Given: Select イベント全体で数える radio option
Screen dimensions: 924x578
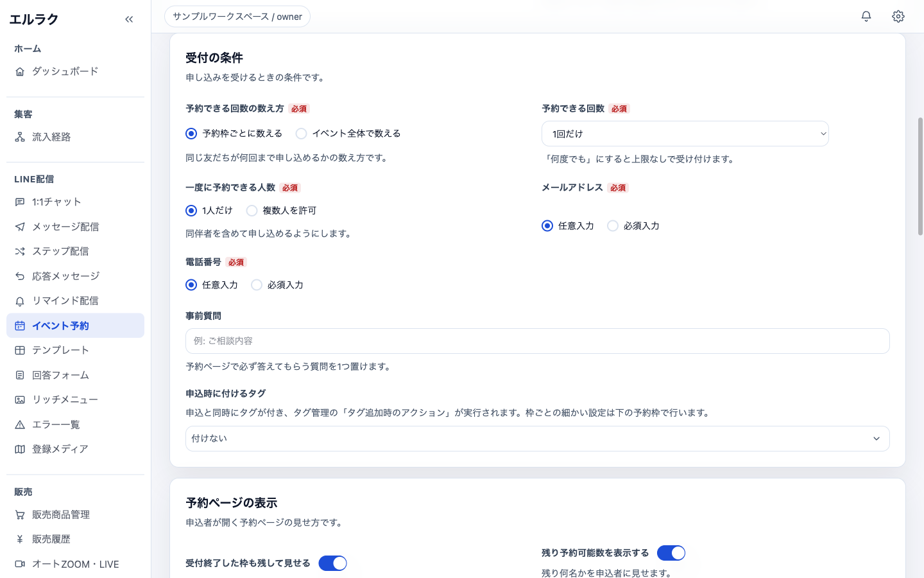Looking at the screenshot, I should point(301,134).
